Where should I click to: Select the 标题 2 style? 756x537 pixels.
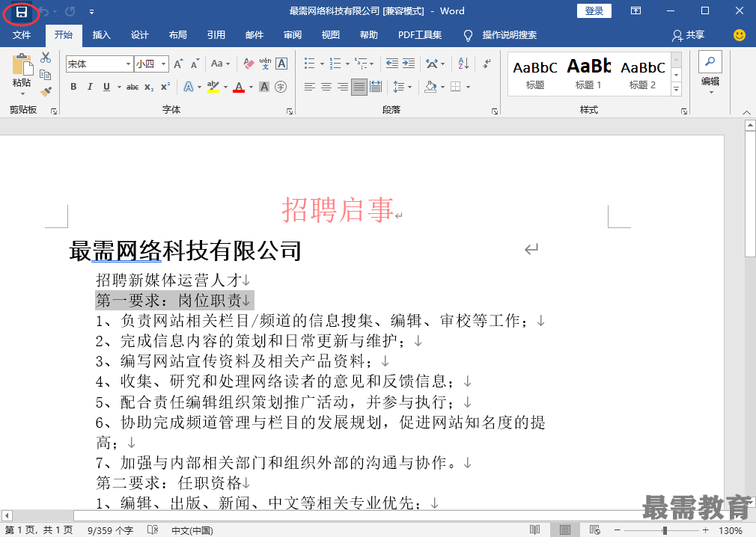tap(643, 74)
